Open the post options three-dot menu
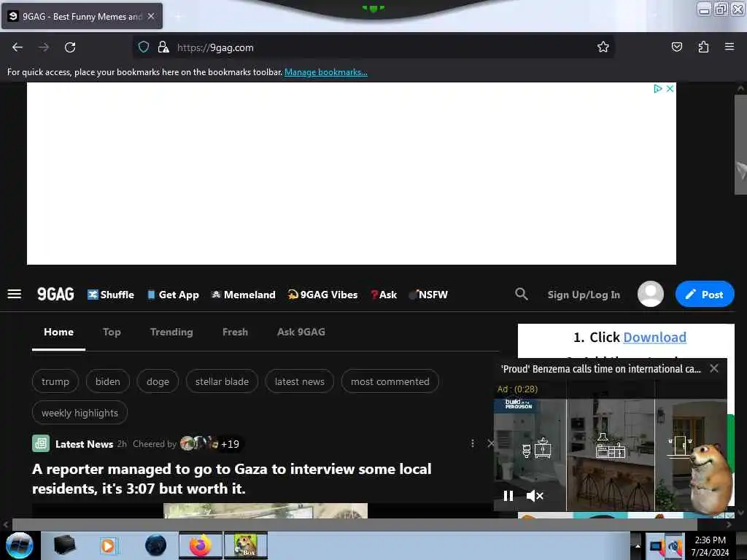 point(473,444)
